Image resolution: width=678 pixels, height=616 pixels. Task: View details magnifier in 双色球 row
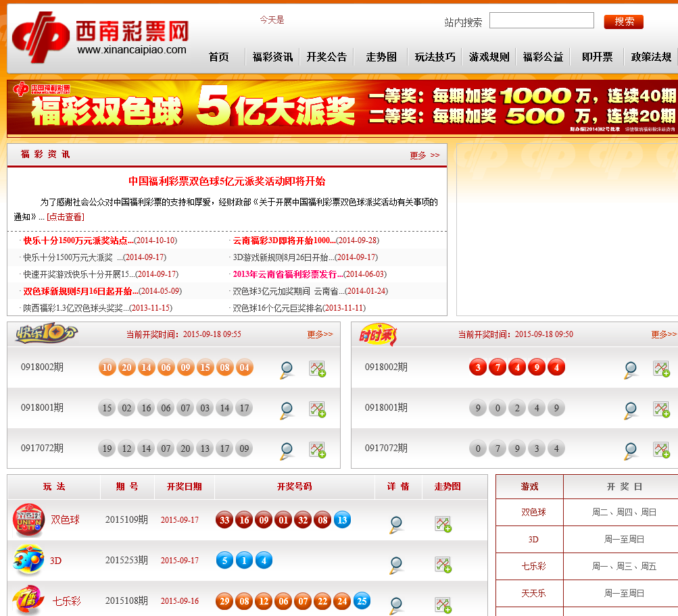pos(396,525)
